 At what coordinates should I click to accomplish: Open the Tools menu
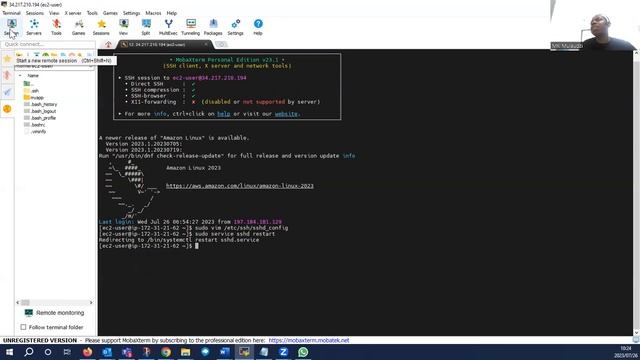tap(92, 13)
